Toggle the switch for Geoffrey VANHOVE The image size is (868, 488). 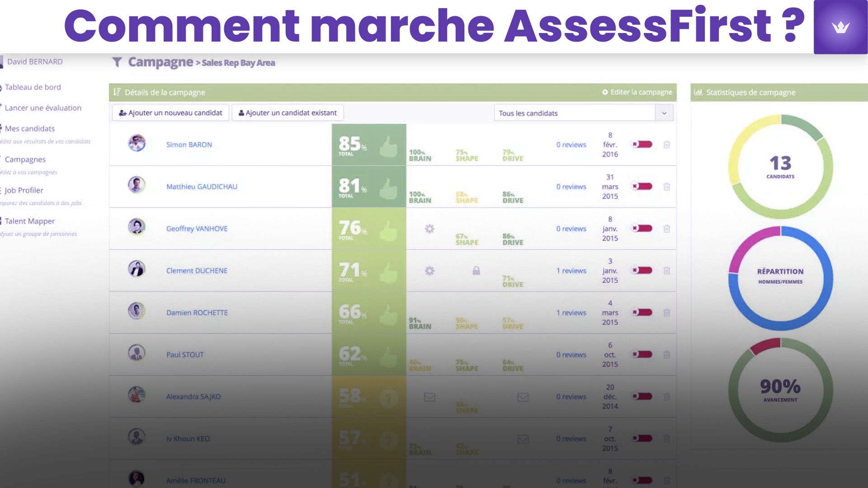tap(642, 228)
